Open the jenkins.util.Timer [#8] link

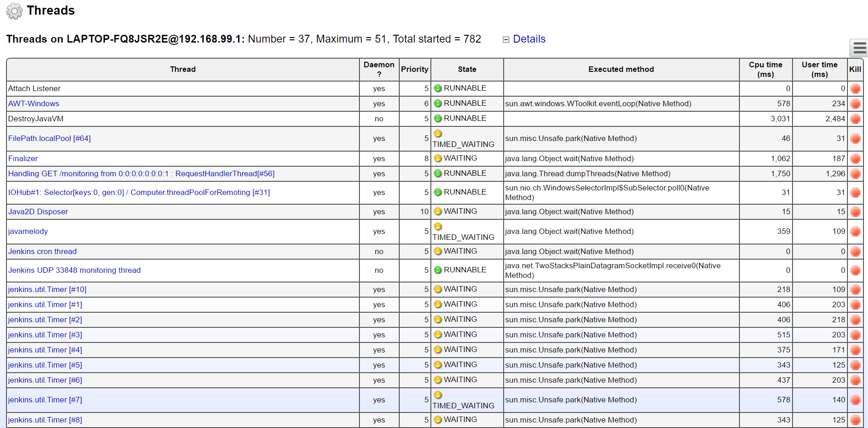pyautogui.click(x=45, y=420)
